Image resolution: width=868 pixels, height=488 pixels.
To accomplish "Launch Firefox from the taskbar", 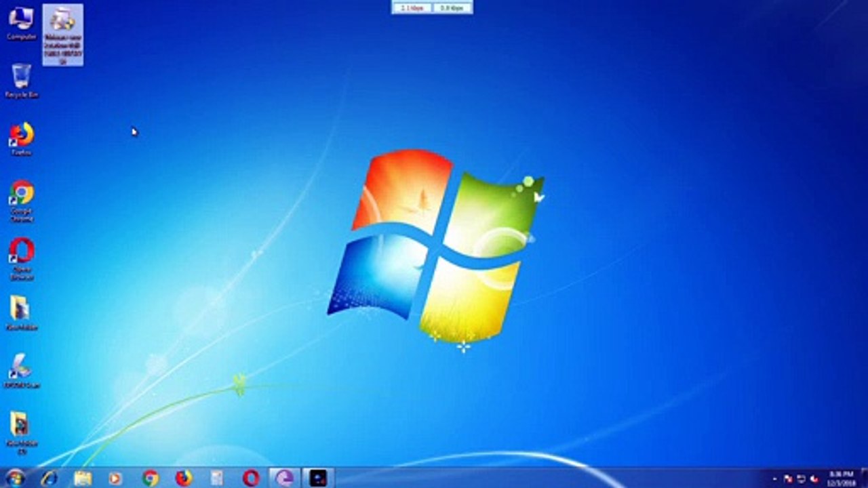I will [184, 478].
